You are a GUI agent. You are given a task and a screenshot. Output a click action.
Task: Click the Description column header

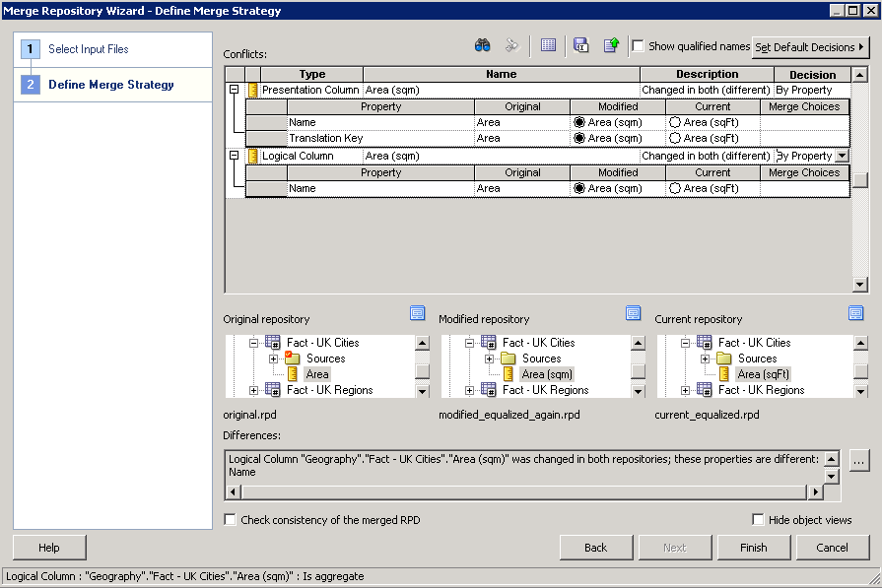[x=707, y=74]
